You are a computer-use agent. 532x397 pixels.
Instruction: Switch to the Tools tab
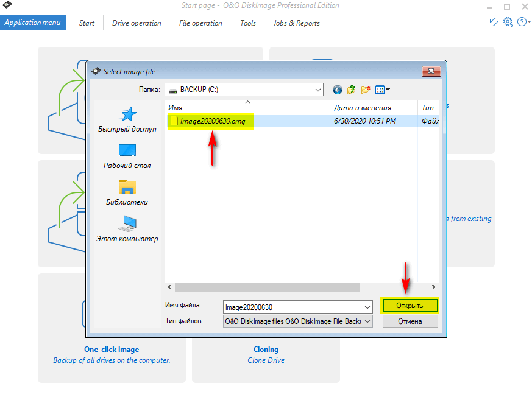pos(248,23)
